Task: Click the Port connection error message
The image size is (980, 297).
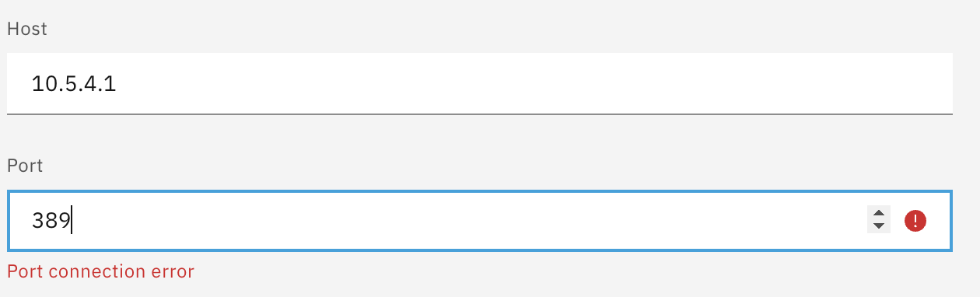Action: point(100,272)
